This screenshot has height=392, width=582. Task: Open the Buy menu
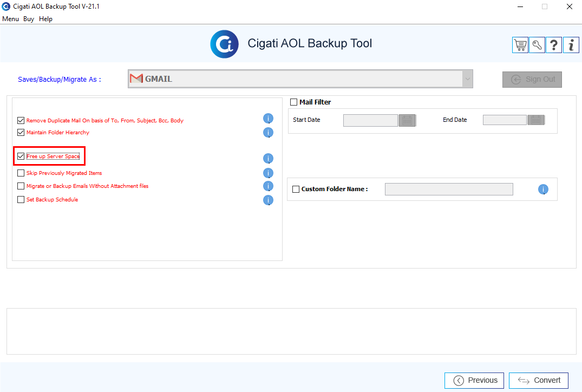tap(29, 19)
